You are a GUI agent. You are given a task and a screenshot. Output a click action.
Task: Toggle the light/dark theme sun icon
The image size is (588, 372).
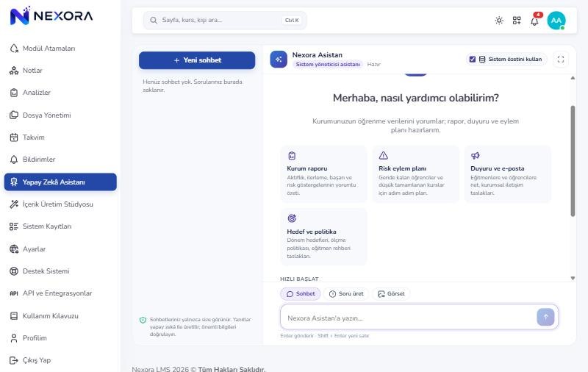[x=499, y=21]
